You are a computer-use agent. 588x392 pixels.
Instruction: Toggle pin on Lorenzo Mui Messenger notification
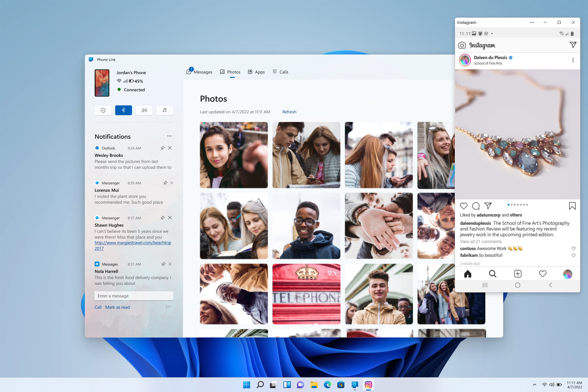163,183
